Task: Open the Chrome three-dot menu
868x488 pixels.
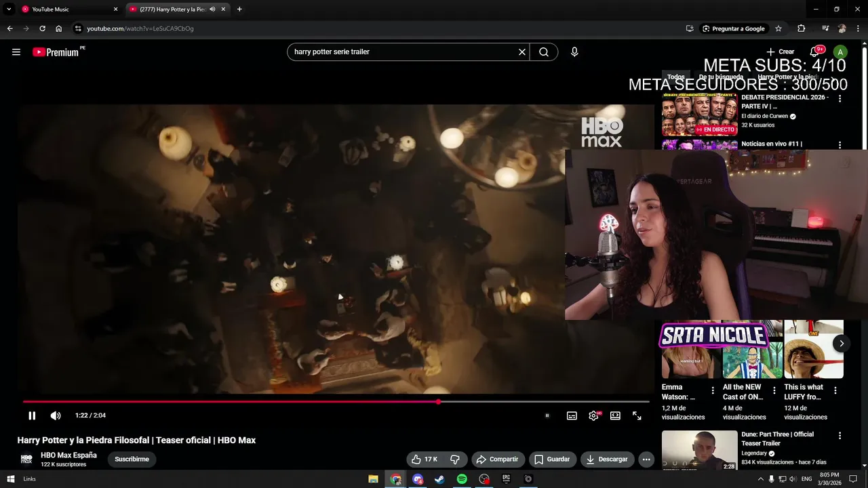Action: point(858,28)
